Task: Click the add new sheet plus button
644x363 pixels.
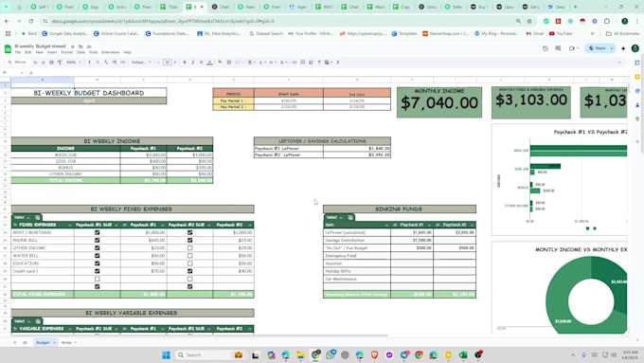Action: 15,342
